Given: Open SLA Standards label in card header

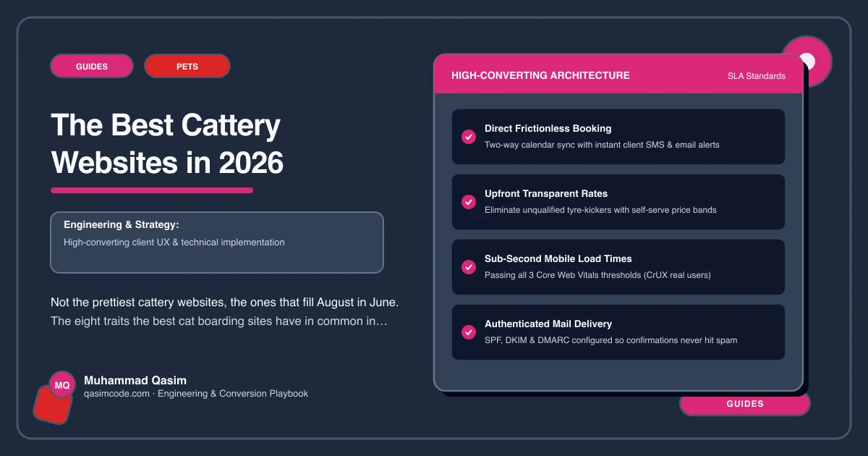Looking at the screenshot, I should point(756,76).
